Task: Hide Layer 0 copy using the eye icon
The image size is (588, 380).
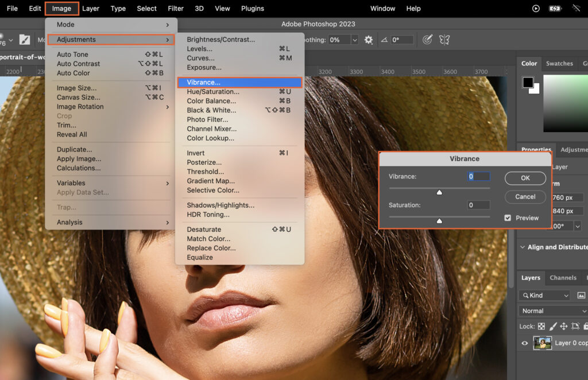Action: pos(524,343)
